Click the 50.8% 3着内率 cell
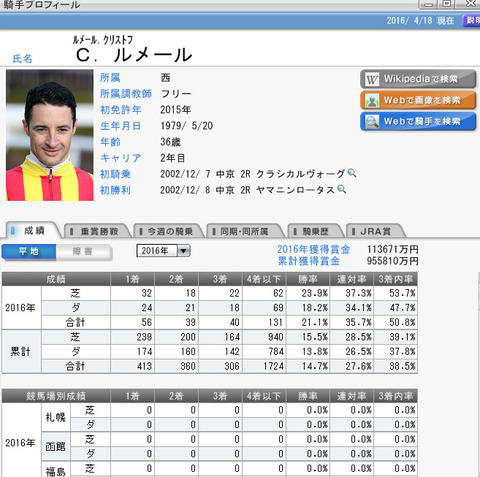480x477 pixels. click(395, 322)
